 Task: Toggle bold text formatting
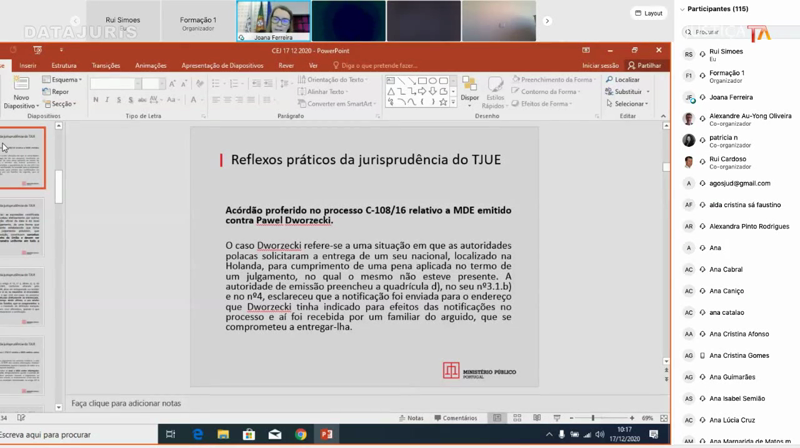pos(95,100)
